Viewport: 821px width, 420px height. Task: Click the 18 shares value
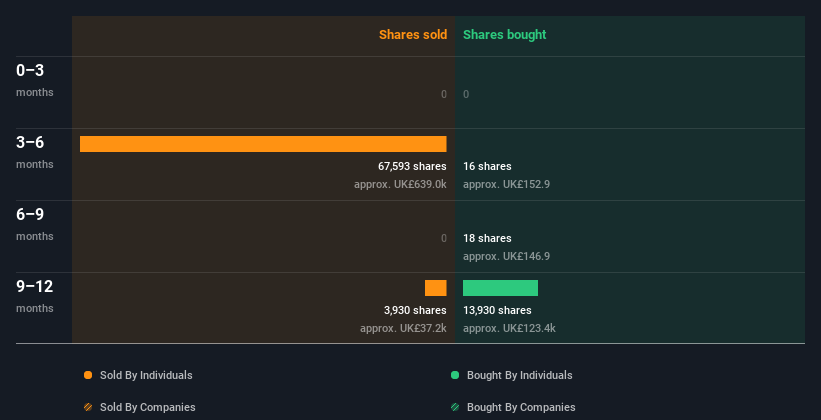(487, 238)
